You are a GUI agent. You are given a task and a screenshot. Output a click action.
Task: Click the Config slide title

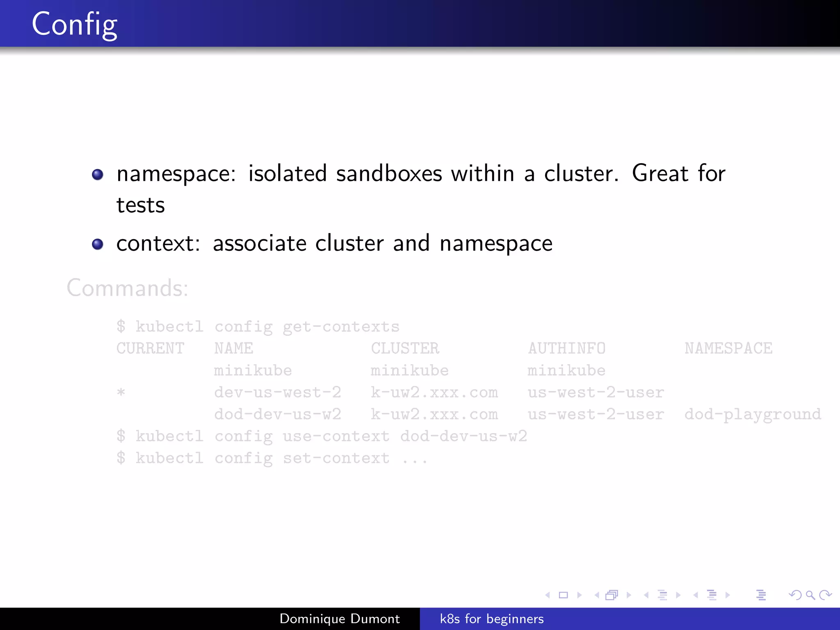75,25
